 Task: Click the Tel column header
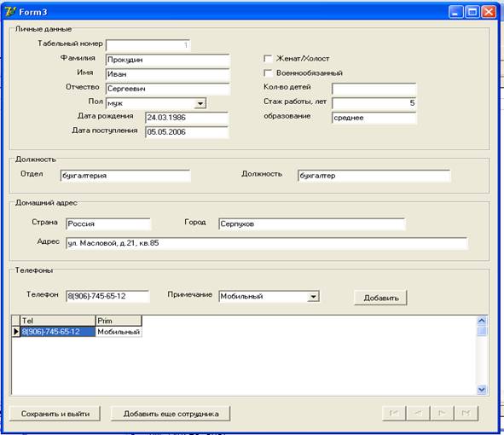click(x=58, y=321)
